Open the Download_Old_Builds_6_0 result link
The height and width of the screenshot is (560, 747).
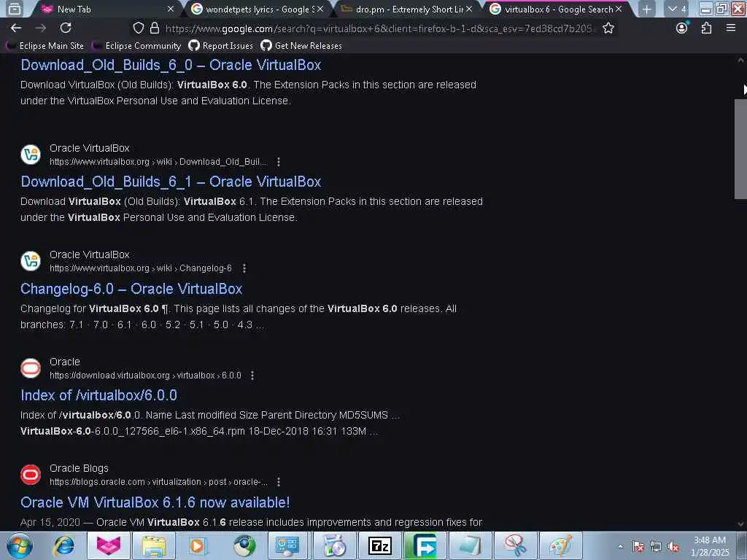tap(171, 65)
